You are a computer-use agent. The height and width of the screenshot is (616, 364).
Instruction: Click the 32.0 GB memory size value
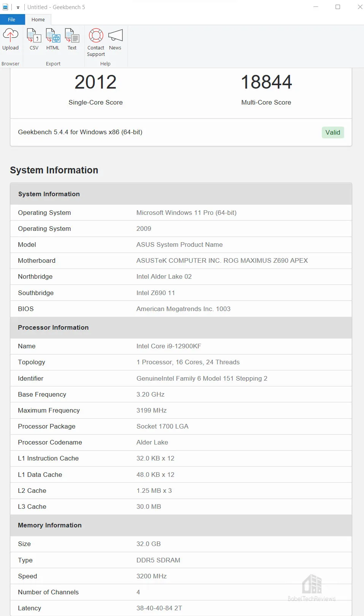click(149, 544)
